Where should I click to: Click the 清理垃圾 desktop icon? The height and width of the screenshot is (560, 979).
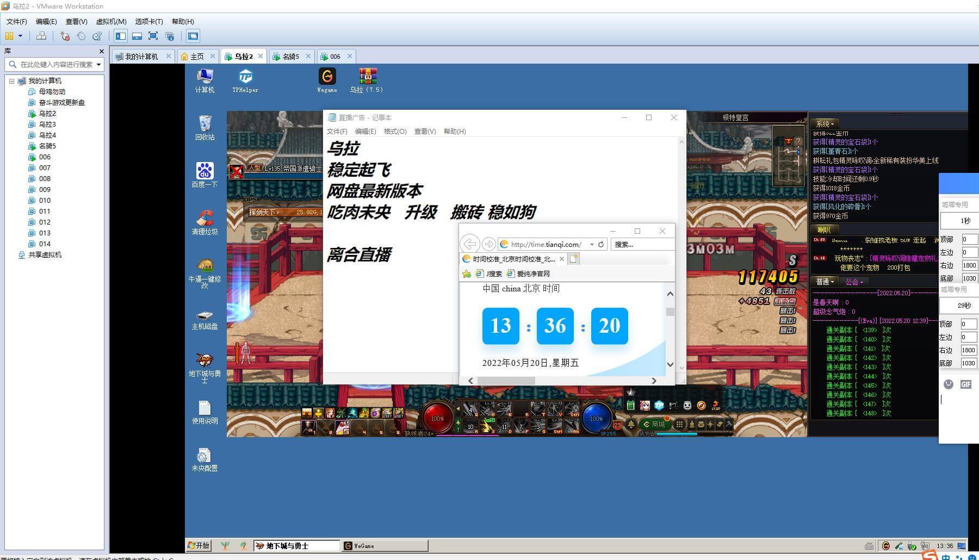205,222
